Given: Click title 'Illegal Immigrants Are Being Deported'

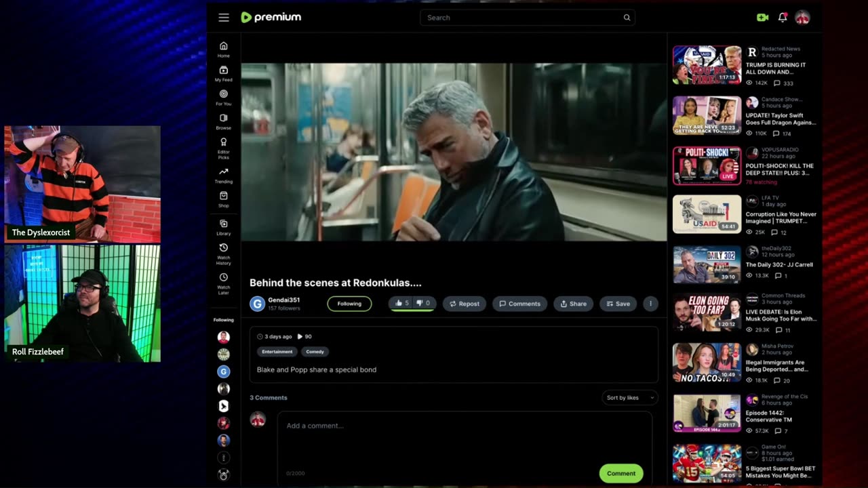Looking at the screenshot, I should point(777,366).
